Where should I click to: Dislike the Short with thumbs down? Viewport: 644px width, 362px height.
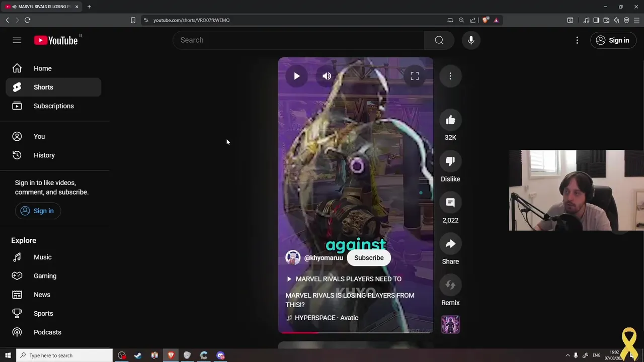coord(450,161)
